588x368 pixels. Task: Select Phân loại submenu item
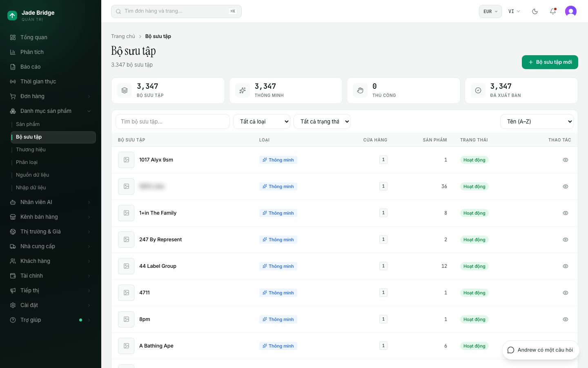tap(53, 162)
